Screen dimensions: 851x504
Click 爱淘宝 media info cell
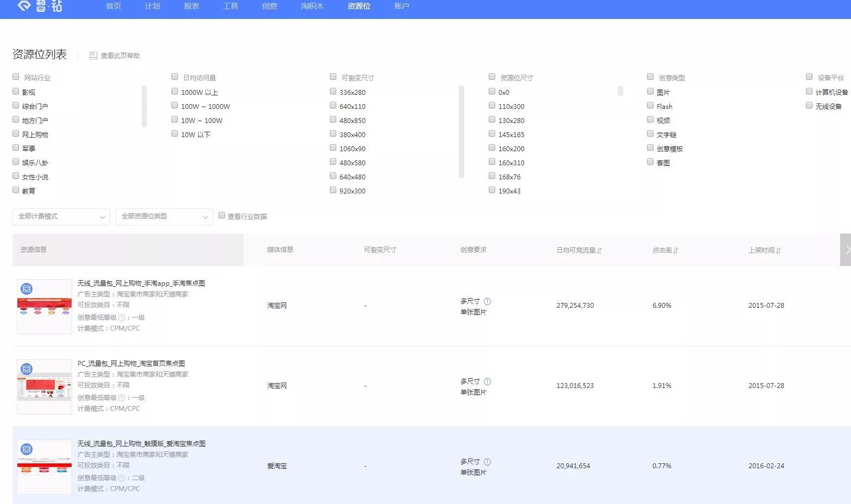277,466
